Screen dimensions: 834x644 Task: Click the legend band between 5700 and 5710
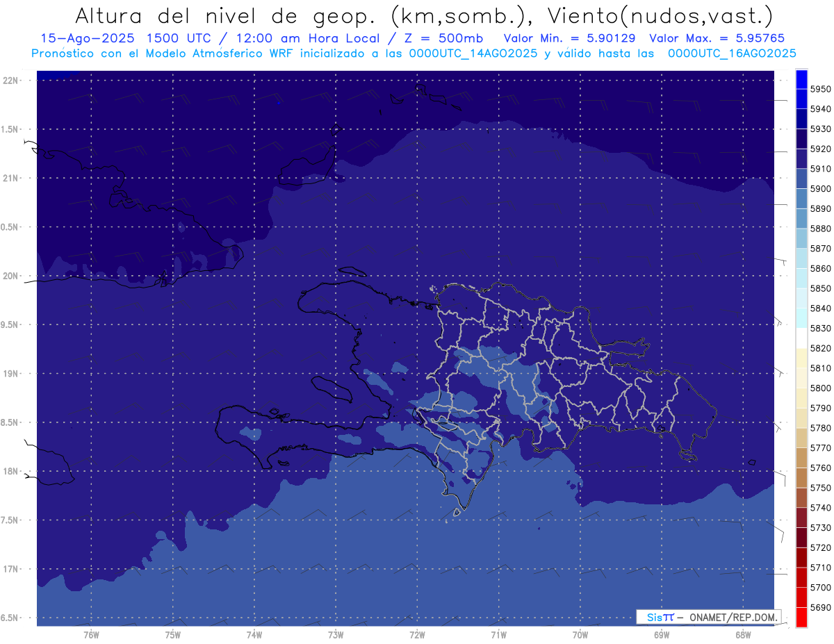[801, 577]
